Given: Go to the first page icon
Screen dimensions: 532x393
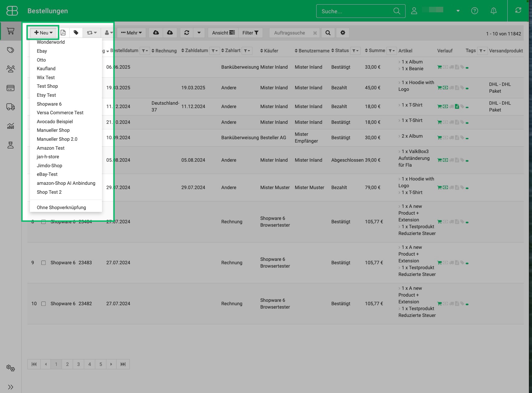Looking at the screenshot, I should point(34,364).
